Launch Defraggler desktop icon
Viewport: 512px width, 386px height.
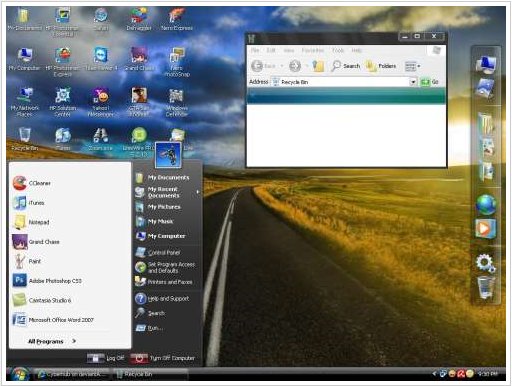(139, 19)
